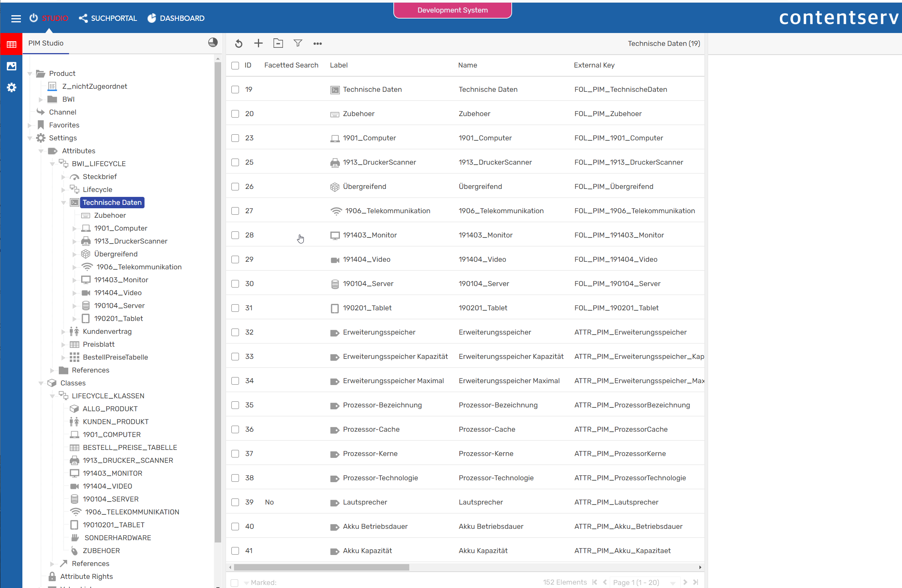Click the FOL_PIM_Zubehoer external key cell
Screen dimensions: 902x588
pos(608,114)
